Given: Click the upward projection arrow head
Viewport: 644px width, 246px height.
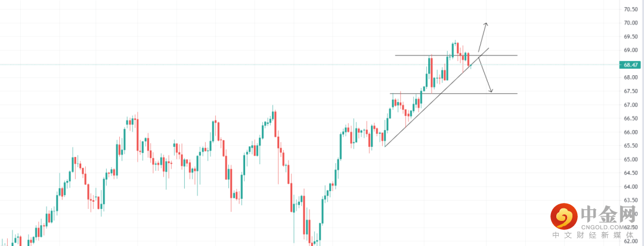Looking at the screenshot, I should click(486, 24).
